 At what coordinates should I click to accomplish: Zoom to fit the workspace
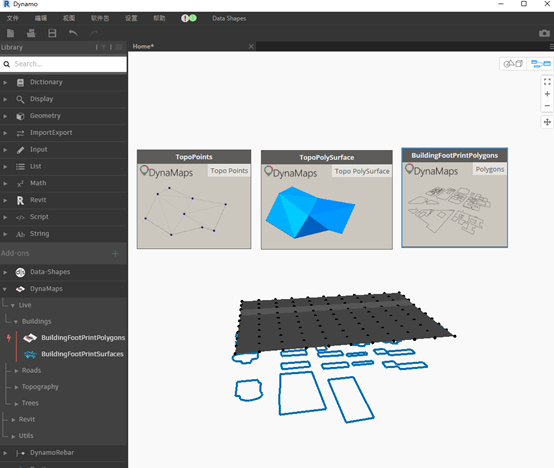[x=547, y=82]
